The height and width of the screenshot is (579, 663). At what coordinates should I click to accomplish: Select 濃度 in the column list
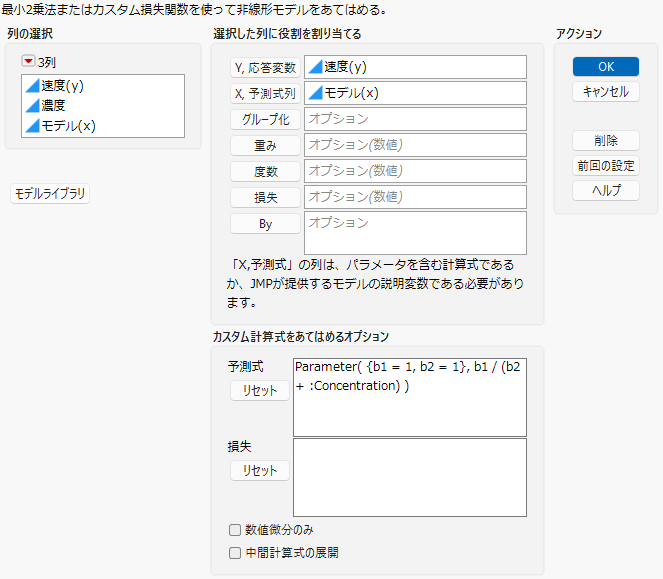(x=53, y=105)
